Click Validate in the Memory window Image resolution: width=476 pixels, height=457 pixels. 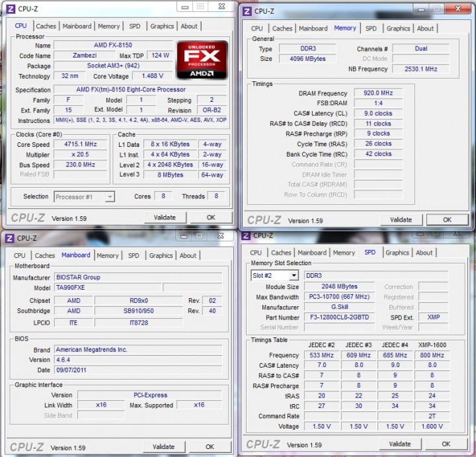(x=401, y=220)
